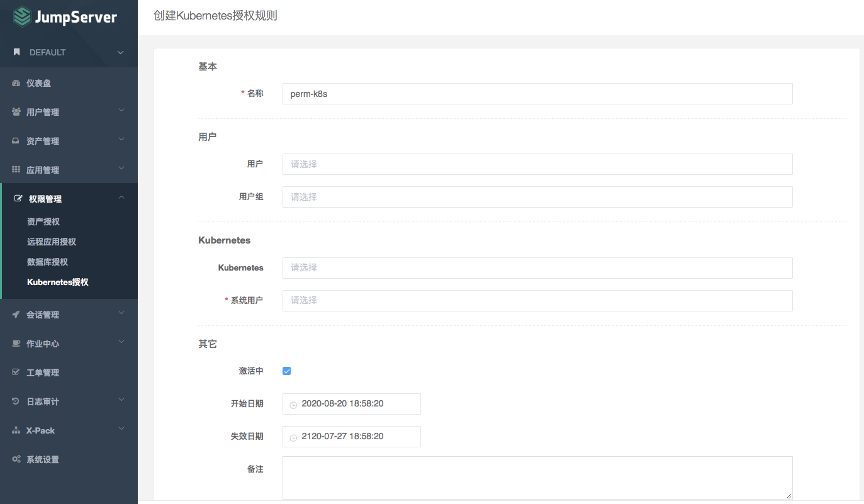Click the 会话管理 menu label
The height and width of the screenshot is (504, 864).
click(x=43, y=315)
